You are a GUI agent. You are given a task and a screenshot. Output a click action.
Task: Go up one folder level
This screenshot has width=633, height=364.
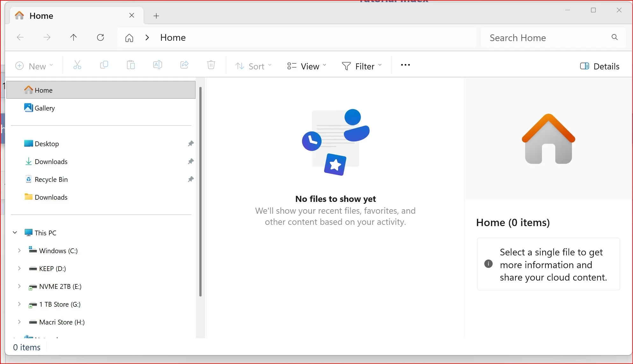click(74, 38)
